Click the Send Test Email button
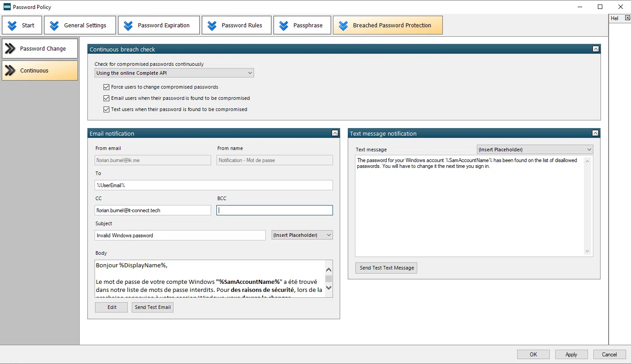 [x=152, y=307]
